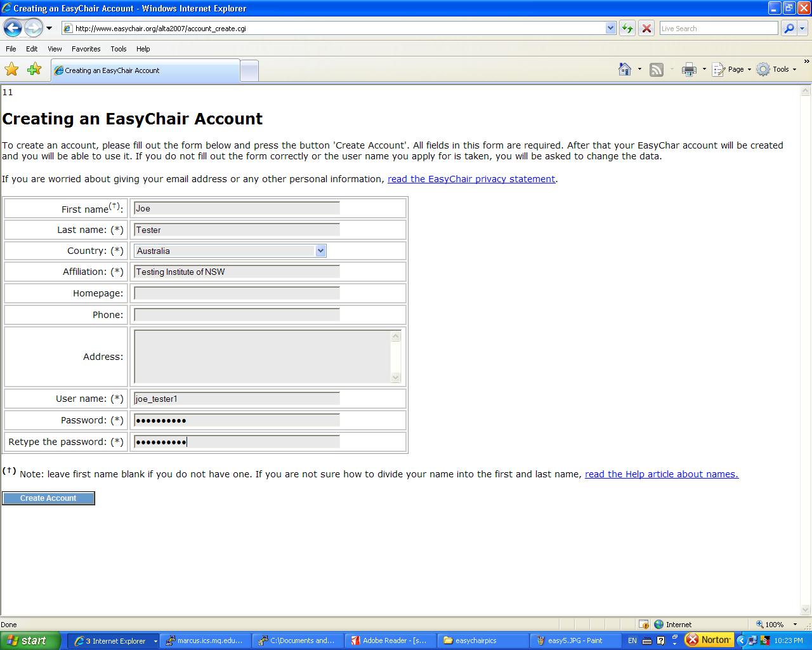This screenshot has width=812, height=650.
Task: Open easychairpics folder from taskbar
Action: [483, 641]
